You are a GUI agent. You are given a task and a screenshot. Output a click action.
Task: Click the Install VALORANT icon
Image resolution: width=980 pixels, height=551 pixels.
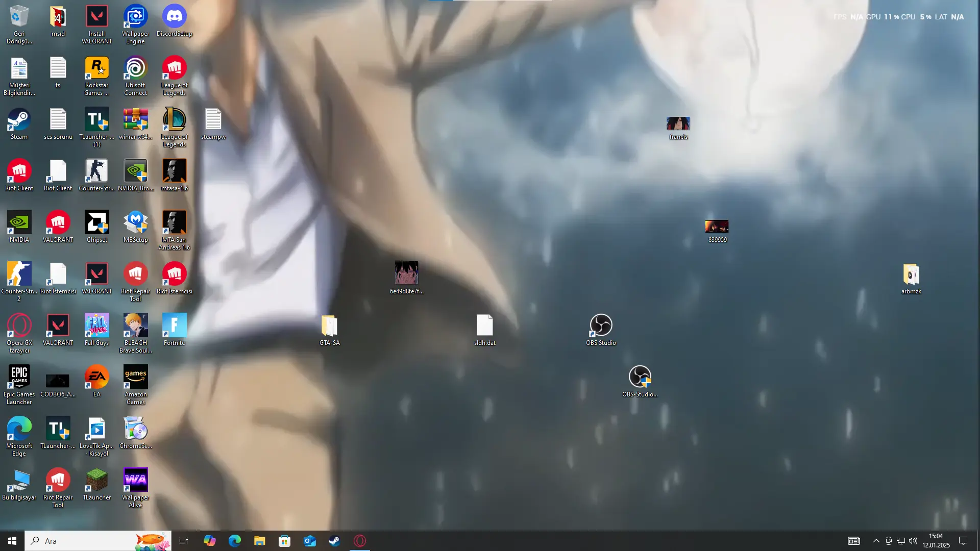point(96,24)
